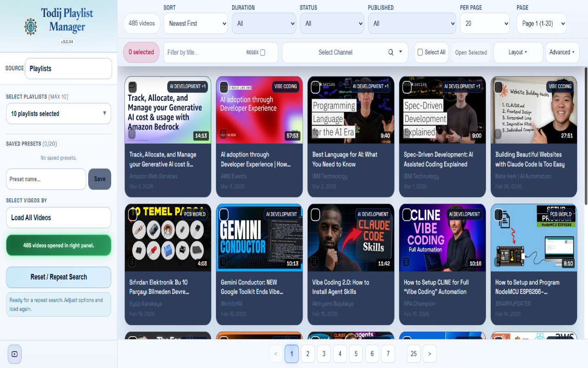Open the Page dropdown showing Page 1 (1-20)

541,23
